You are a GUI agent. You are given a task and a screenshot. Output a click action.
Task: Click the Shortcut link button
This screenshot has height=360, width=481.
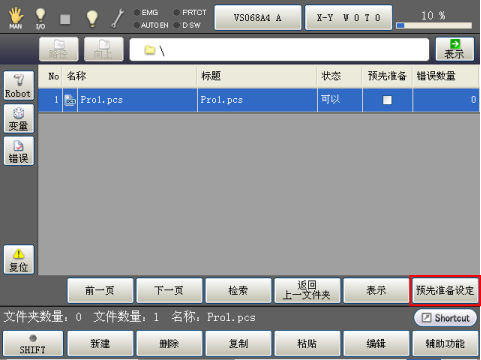click(445, 318)
